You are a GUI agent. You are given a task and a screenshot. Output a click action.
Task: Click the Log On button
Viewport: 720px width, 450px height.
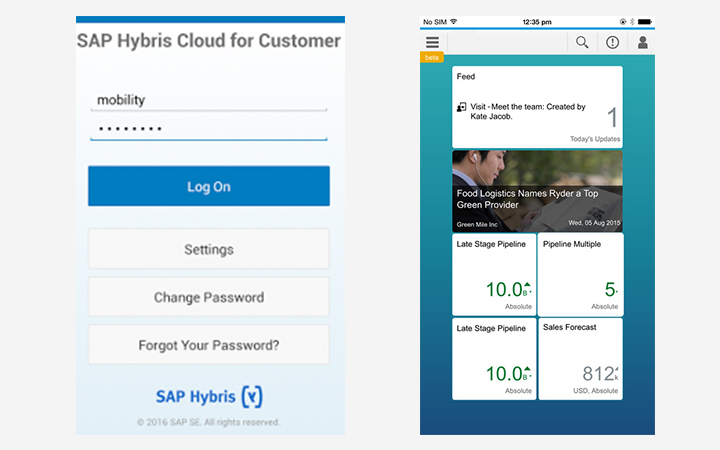click(x=209, y=186)
